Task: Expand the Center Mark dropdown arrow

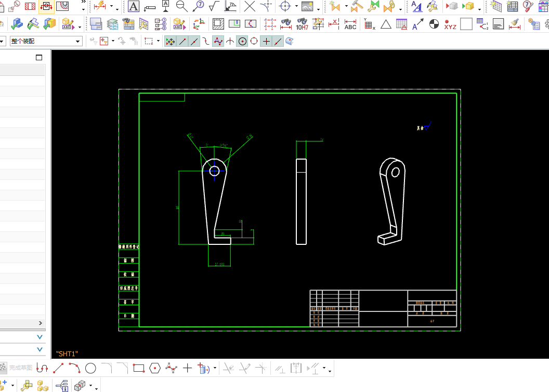Action: point(296,6)
